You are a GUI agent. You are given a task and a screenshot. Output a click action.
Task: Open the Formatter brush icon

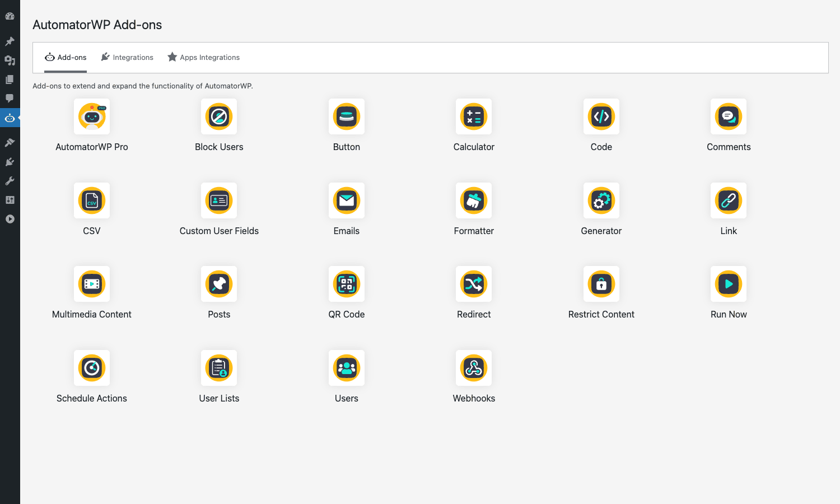coord(474,200)
